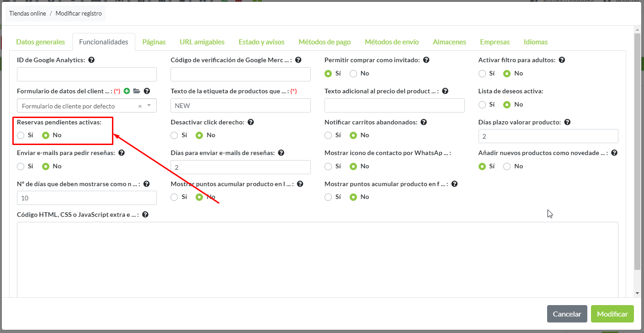The width and height of the screenshot is (644, 333).
Task: Open help for Días plazo valorar producto
Action: 567,122
